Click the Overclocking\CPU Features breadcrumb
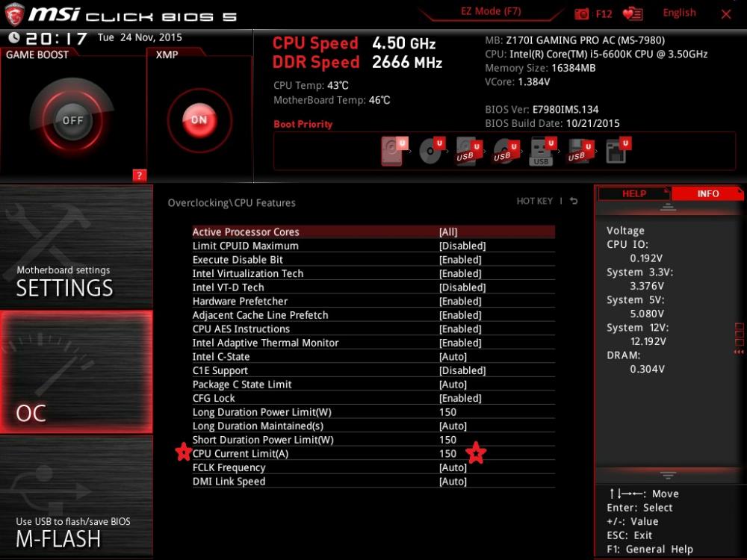The width and height of the screenshot is (747, 560). point(232,203)
